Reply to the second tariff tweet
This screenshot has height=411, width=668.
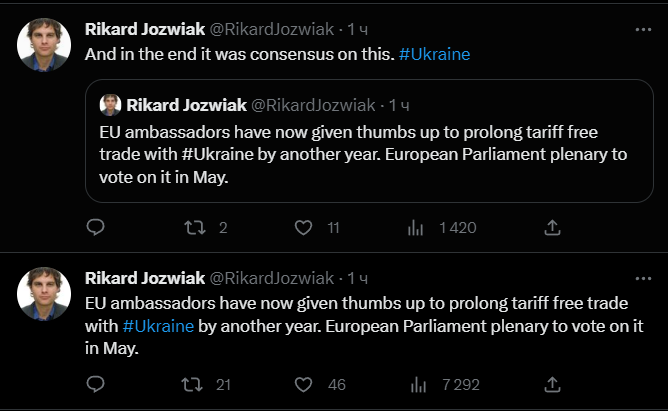96,383
